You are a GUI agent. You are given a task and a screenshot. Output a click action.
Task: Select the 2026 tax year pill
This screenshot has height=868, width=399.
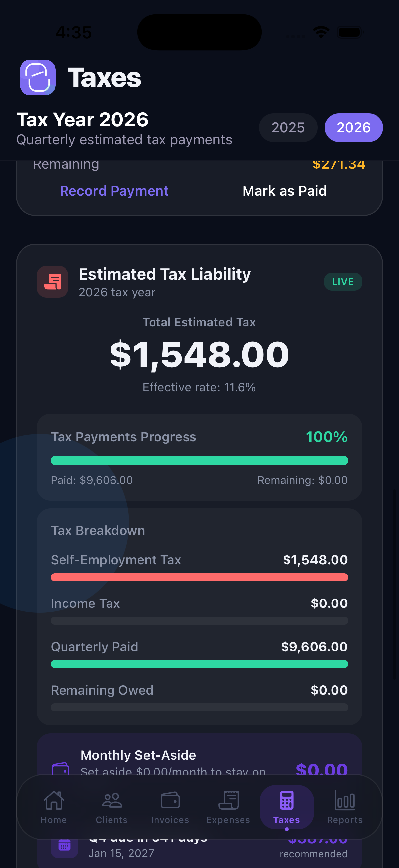coord(353,127)
